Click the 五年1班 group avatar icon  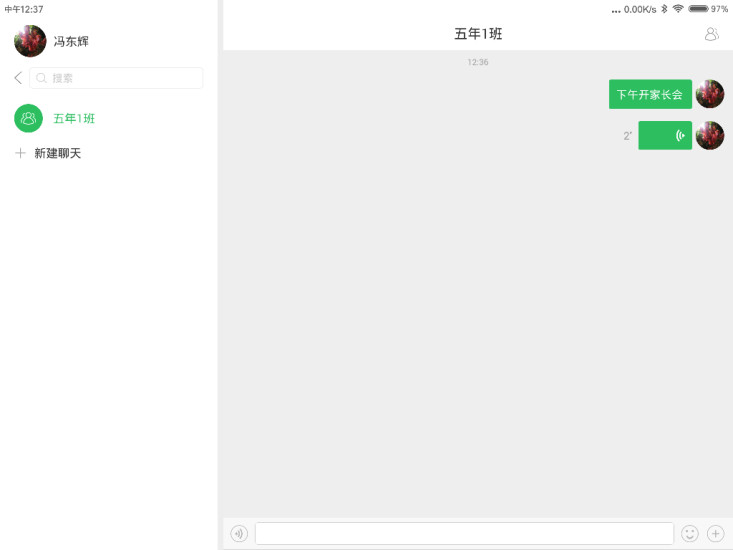point(28,118)
